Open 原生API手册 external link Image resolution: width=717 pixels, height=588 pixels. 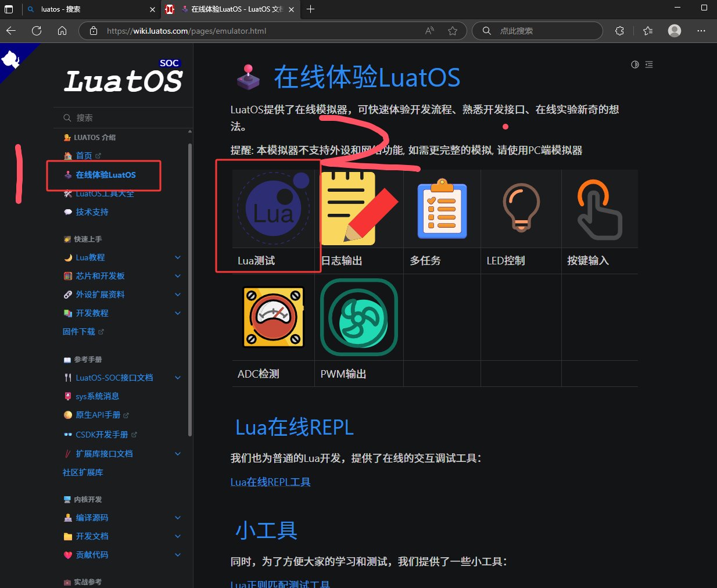(98, 415)
